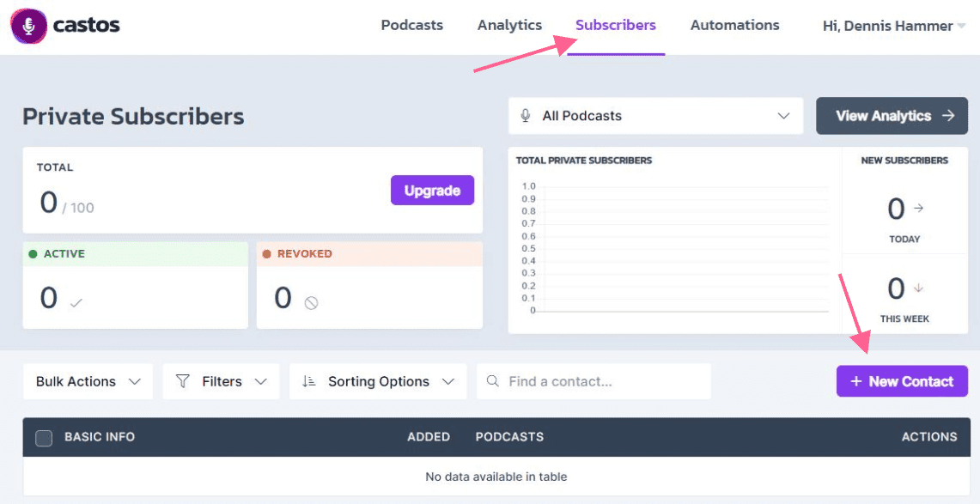Viewport: 980px width, 504px height.
Task: Click the Private Subscribers heading
Action: (134, 116)
